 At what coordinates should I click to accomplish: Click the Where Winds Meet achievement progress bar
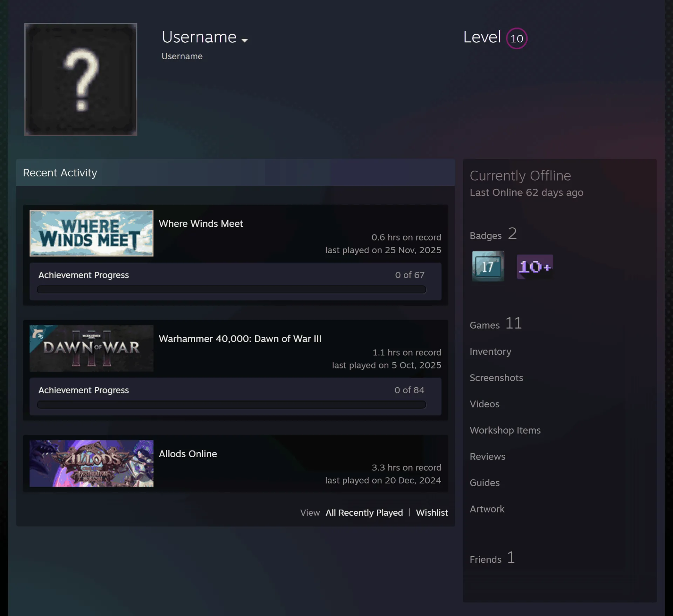click(x=231, y=290)
